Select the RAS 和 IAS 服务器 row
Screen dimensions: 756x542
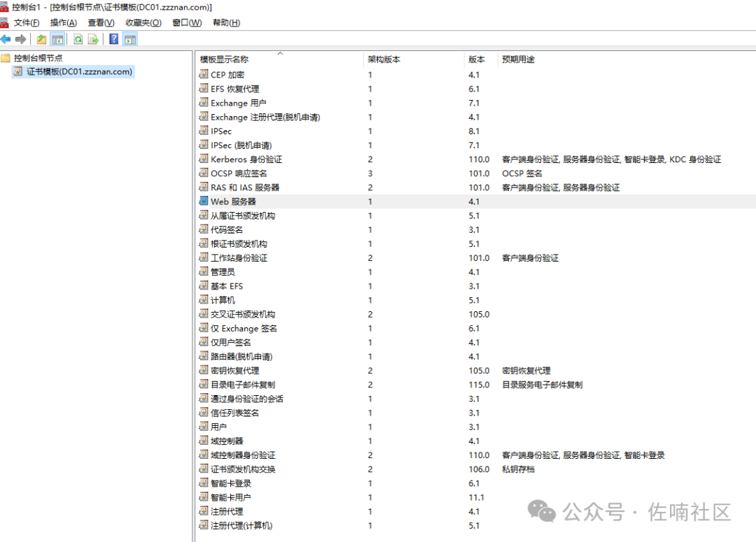point(477,187)
